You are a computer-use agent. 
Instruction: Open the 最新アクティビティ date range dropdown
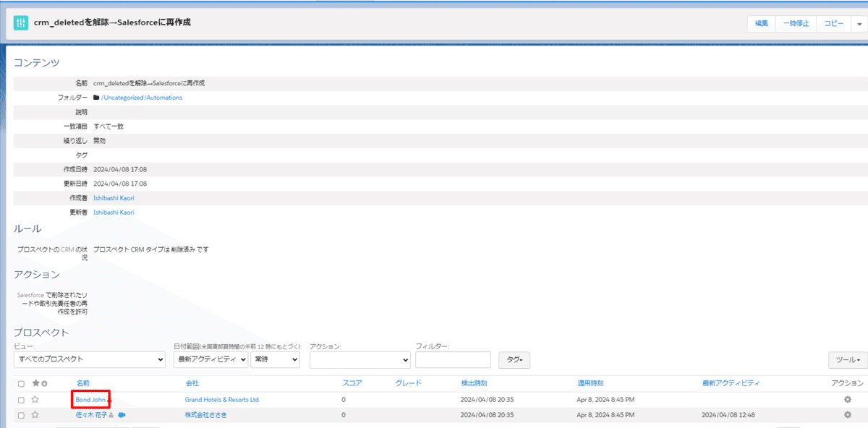point(211,359)
